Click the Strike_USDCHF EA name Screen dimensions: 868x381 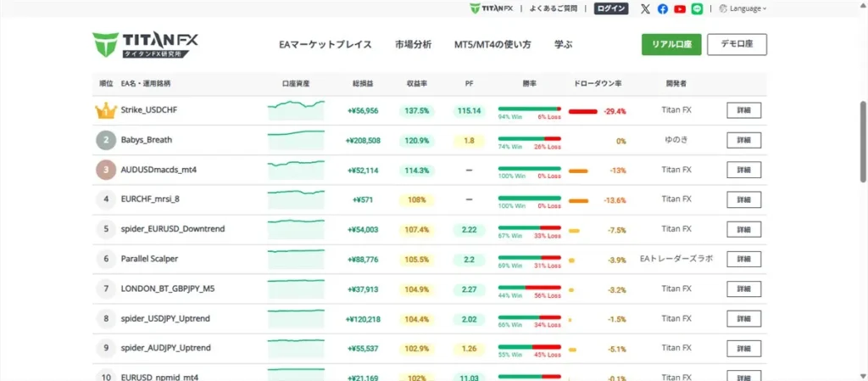click(149, 110)
